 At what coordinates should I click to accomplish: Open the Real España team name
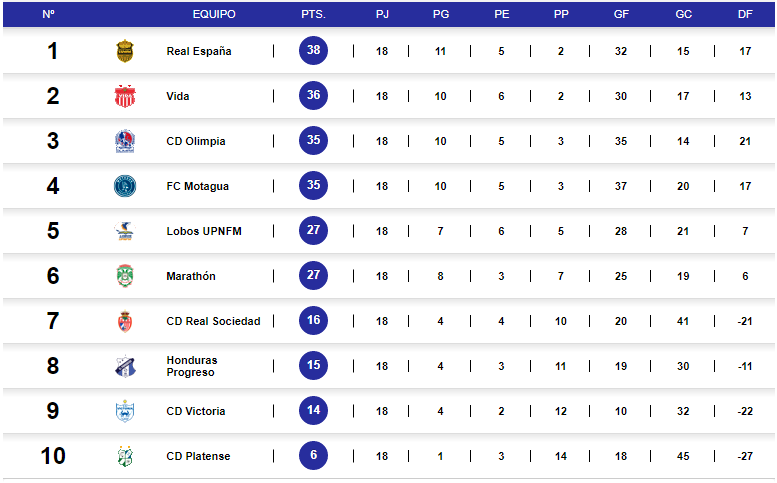coord(199,51)
